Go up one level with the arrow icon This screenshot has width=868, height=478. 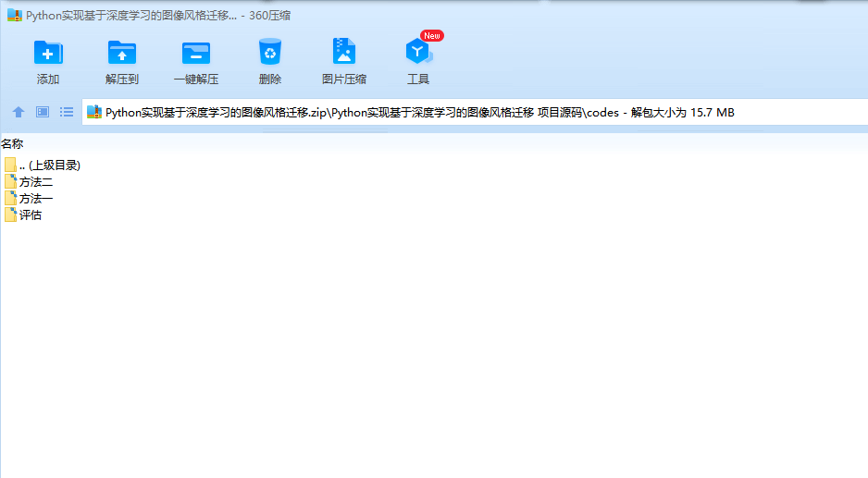tap(19, 112)
